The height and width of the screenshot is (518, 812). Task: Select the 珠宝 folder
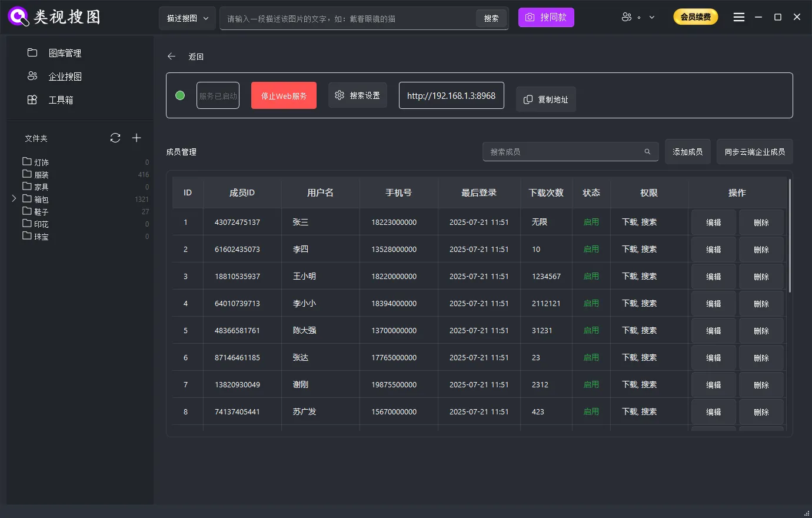pyautogui.click(x=41, y=236)
